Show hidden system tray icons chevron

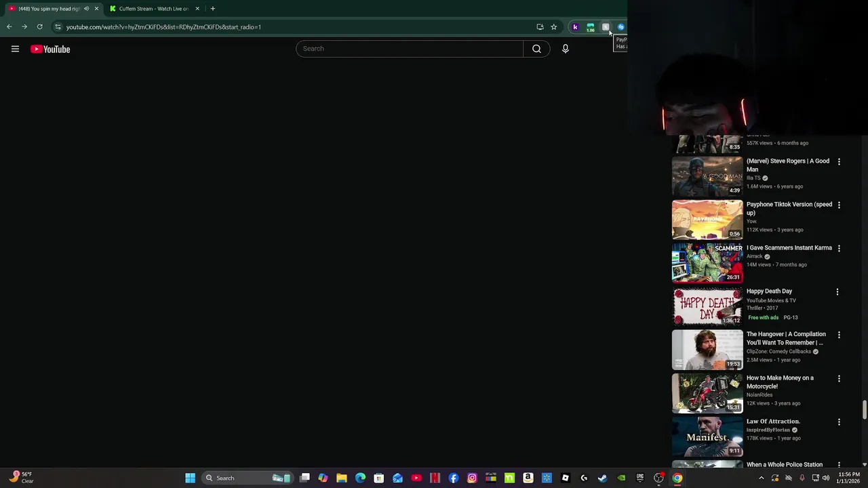click(x=761, y=478)
